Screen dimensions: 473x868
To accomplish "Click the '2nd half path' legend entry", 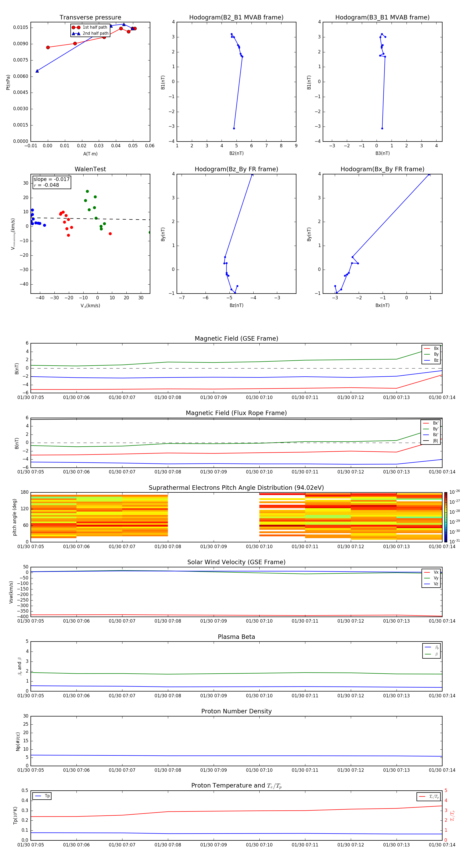I will click(91, 33).
